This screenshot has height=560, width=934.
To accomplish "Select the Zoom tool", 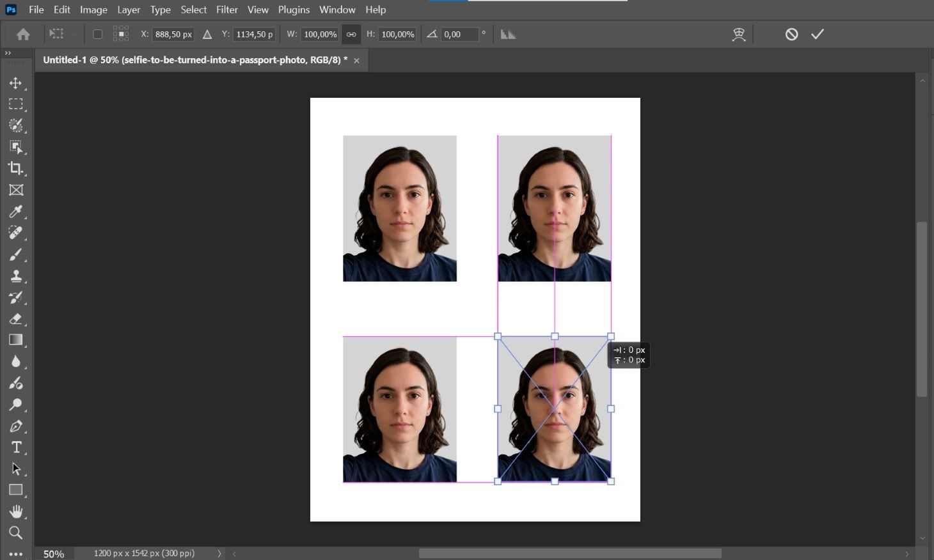I will click(x=16, y=533).
